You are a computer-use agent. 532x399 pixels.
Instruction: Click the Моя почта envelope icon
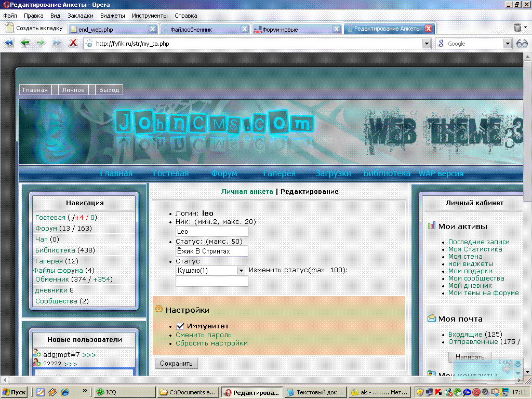[x=431, y=318]
